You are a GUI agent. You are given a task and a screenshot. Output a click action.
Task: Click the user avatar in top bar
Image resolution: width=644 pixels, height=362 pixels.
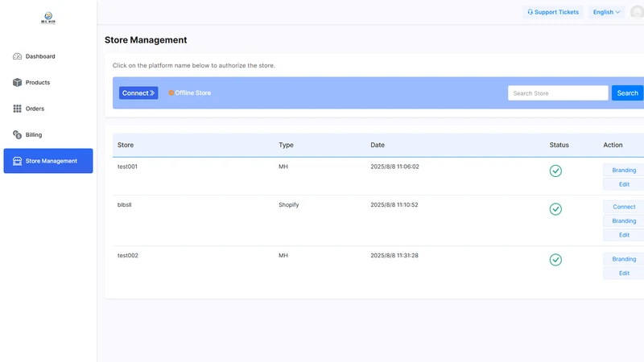pos(638,12)
